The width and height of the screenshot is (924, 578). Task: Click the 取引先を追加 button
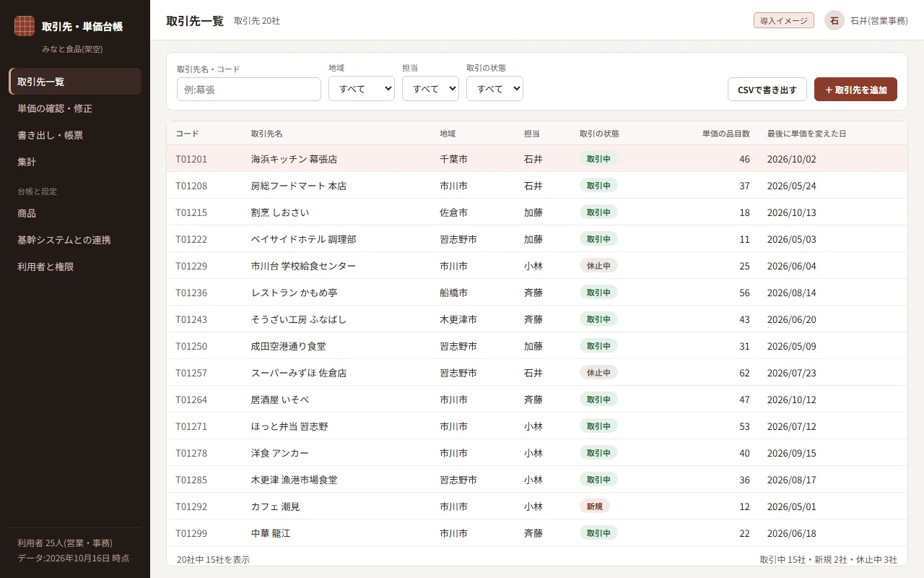coord(855,90)
